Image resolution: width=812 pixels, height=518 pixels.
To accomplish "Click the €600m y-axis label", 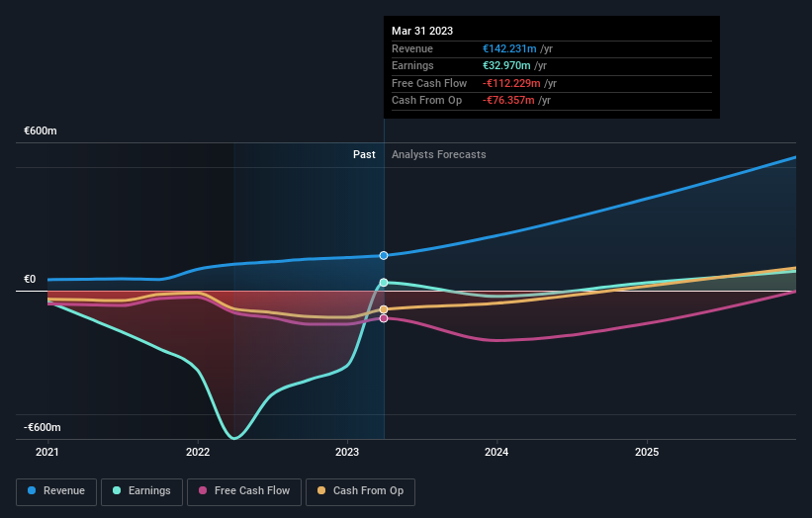I will pyautogui.click(x=41, y=130).
